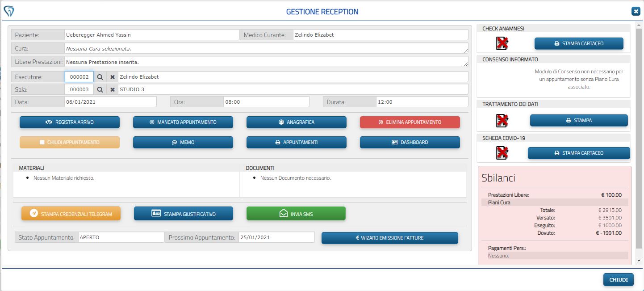
Task: Click the crossed document icon under CHECK ANAMNESI
Action: [x=501, y=43]
